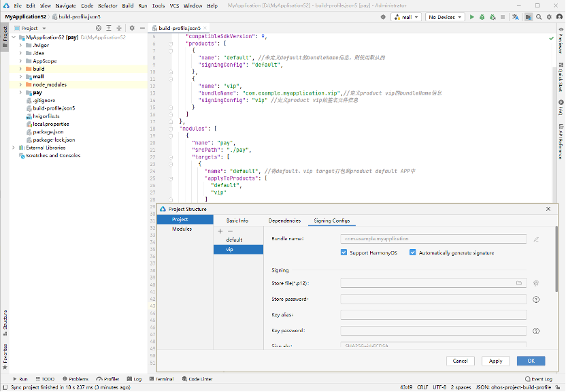Expand External Libraries node
The image size is (566, 392).
(x=14, y=148)
